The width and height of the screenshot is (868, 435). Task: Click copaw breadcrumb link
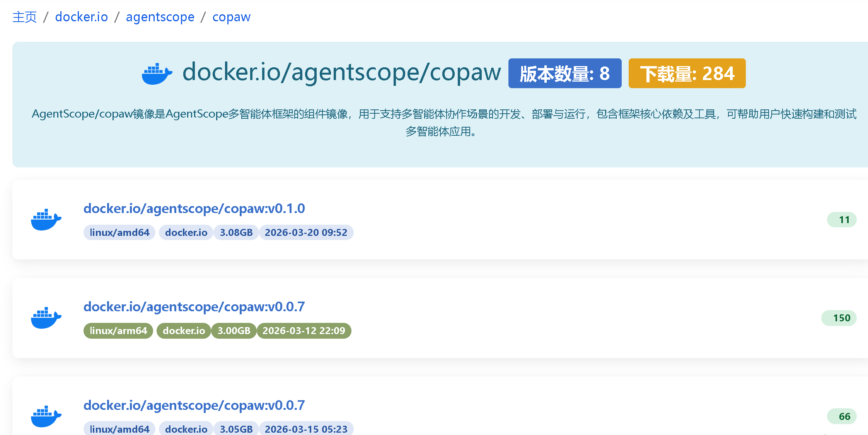pos(231,17)
